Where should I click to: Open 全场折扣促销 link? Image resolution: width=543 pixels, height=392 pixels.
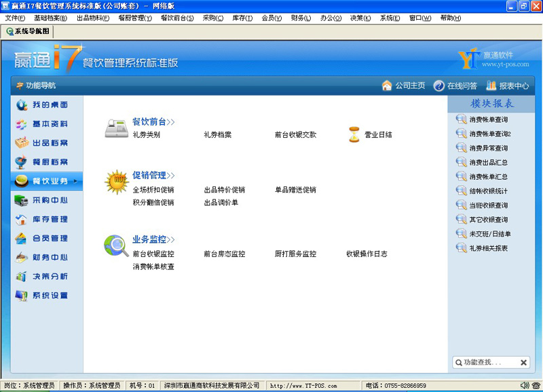(153, 190)
